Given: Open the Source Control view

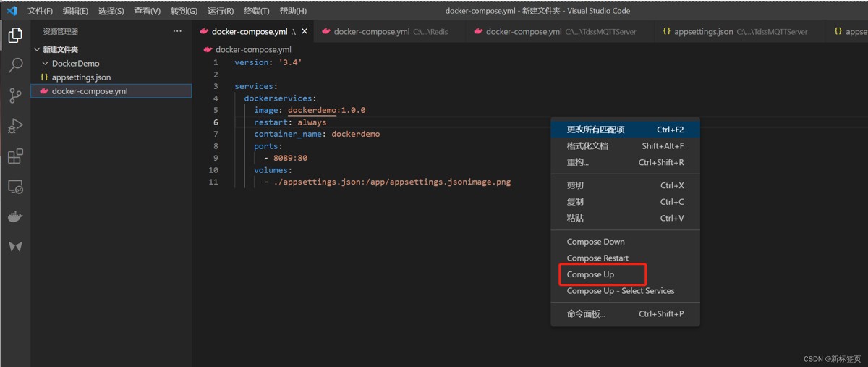Looking at the screenshot, I should click(x=15, y=96).
